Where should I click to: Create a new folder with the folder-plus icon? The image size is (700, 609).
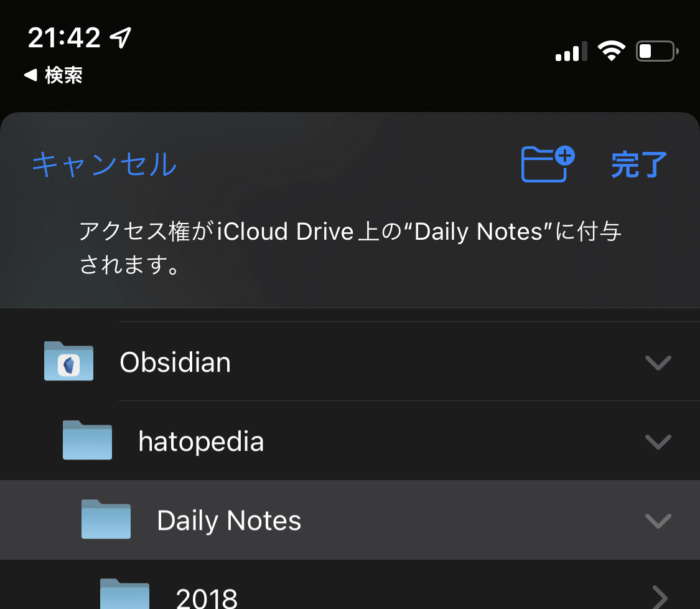coord(548,164)
